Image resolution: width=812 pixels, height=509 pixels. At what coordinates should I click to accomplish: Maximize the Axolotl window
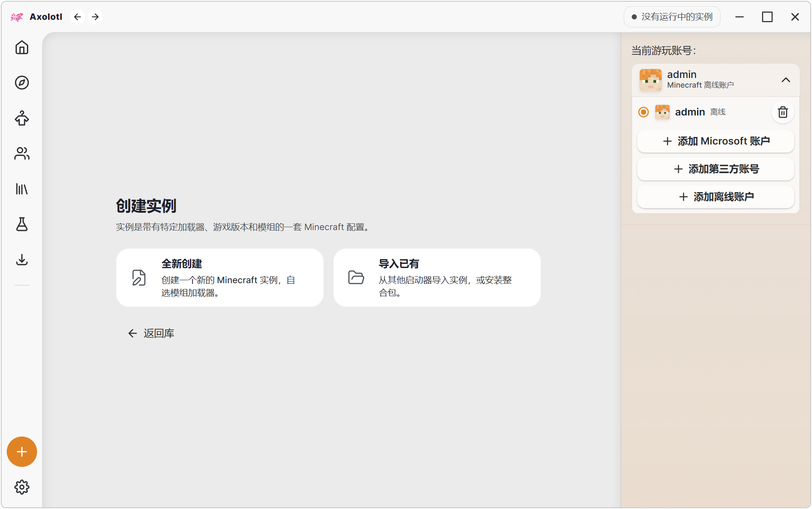click(767, 17)
